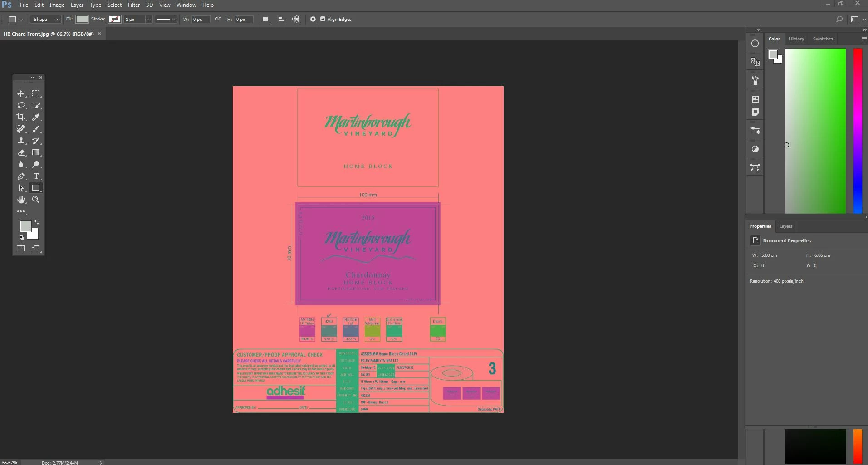Close the floating Tools panel
868x465 pixels.
click(41, 78)
